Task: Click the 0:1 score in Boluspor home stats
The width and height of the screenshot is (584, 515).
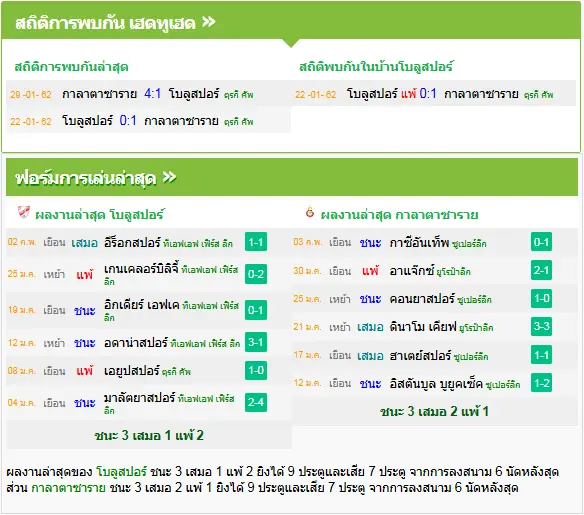Action: click(x=428, y=93)
